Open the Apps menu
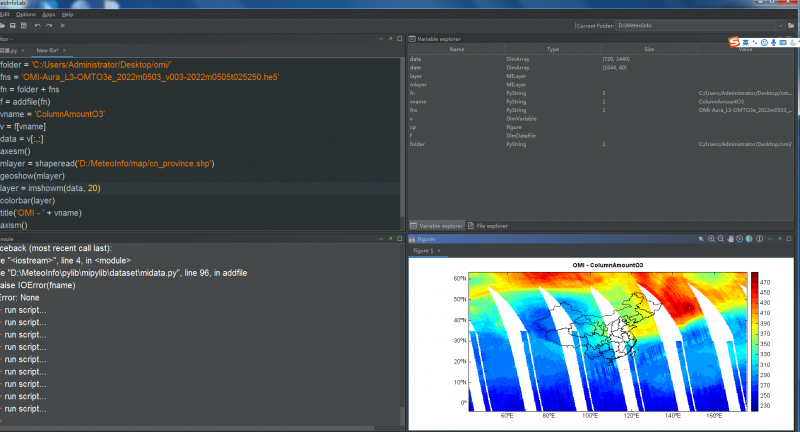This screenshot has width=800, height=432. point(47,15)
